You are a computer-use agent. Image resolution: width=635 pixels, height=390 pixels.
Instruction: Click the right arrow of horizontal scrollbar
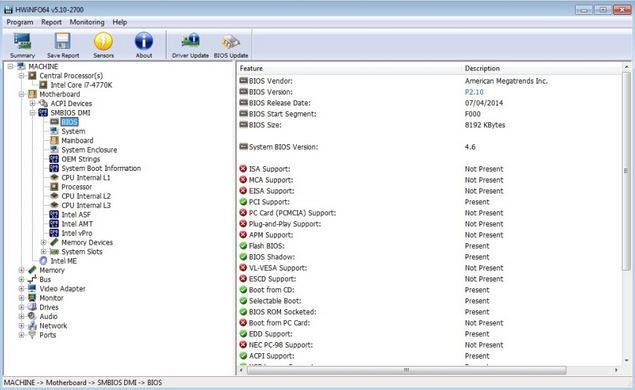pos(616,370)
